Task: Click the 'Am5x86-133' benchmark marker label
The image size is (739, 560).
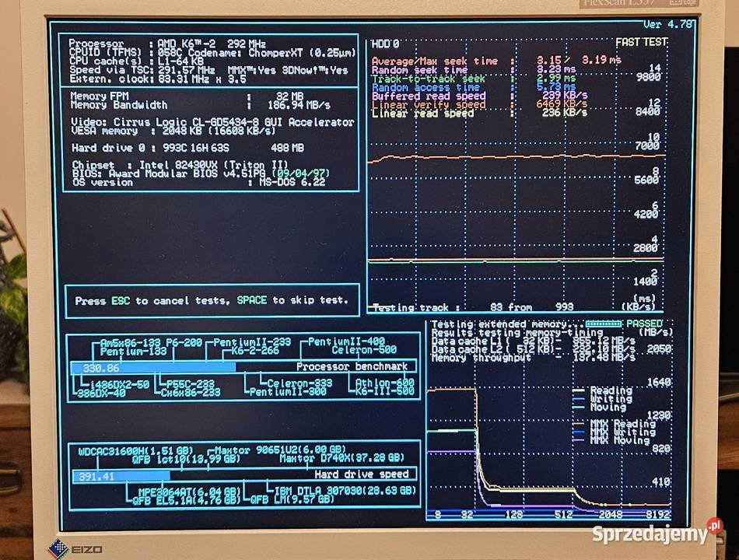Action: pyautogui.click(x=131, y=343)
